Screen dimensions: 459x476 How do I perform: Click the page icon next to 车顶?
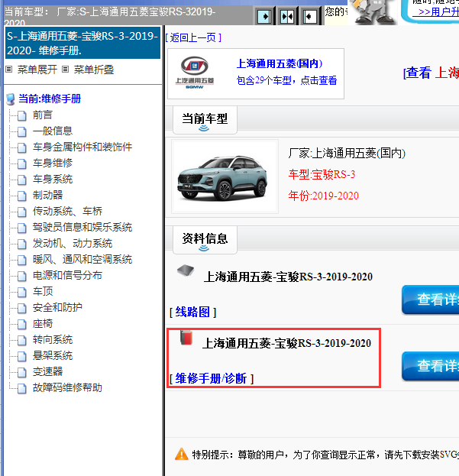[x=21, y=293]
